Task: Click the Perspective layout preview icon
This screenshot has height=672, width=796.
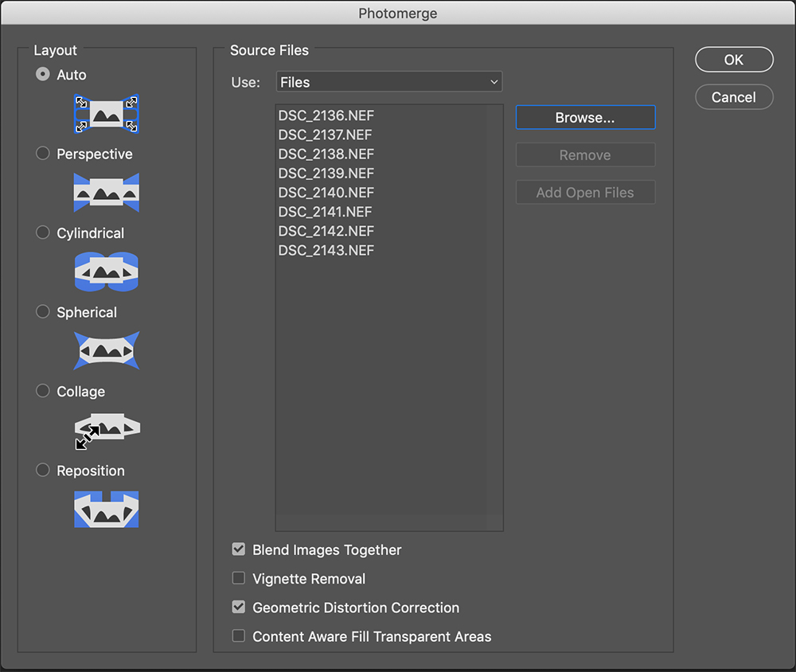Action: click(106, 193)
